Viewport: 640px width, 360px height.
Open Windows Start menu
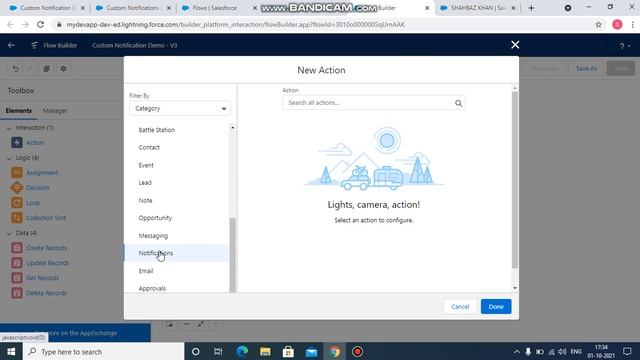11,351
